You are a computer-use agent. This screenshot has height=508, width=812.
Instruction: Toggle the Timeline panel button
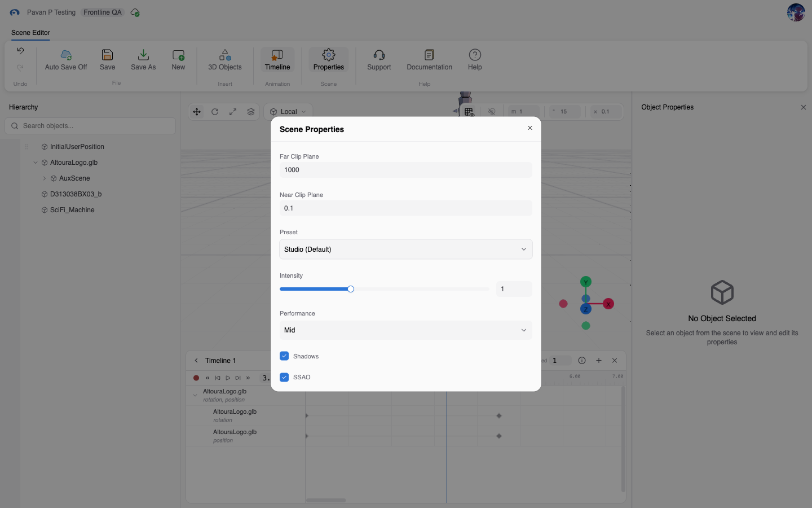[x=277, y=59]
